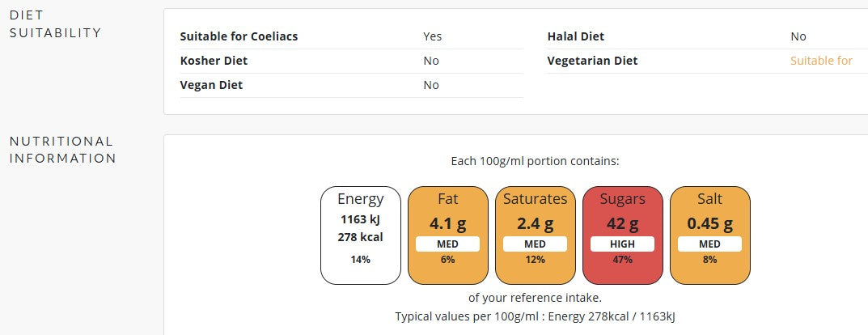Image resolution: width=868 pixels, height=335 pixels.
Task: Click the MED label under Salt
Action: tap(710, 244)
